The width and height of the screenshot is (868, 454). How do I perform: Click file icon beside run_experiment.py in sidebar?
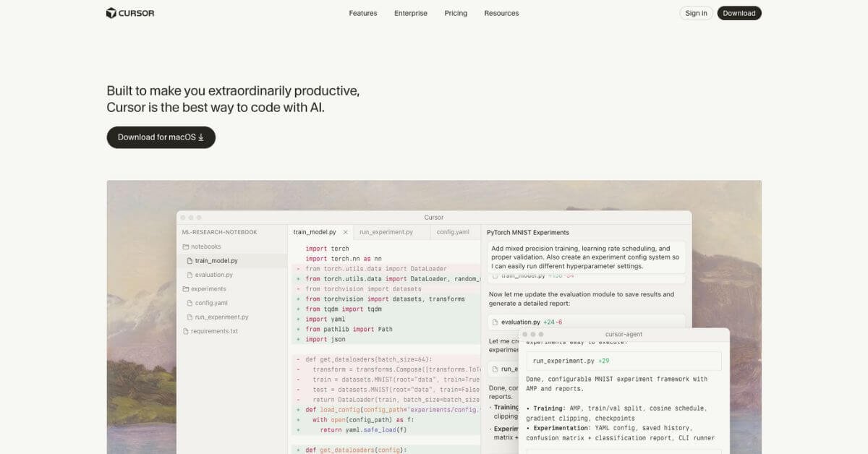pyautogui.click(x=190, y=317)
